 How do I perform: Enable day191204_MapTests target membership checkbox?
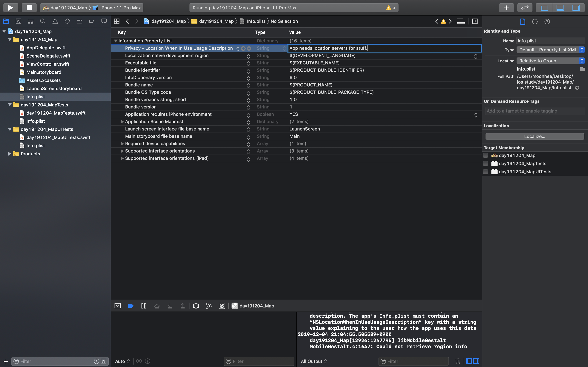click(x=486, y=164)
